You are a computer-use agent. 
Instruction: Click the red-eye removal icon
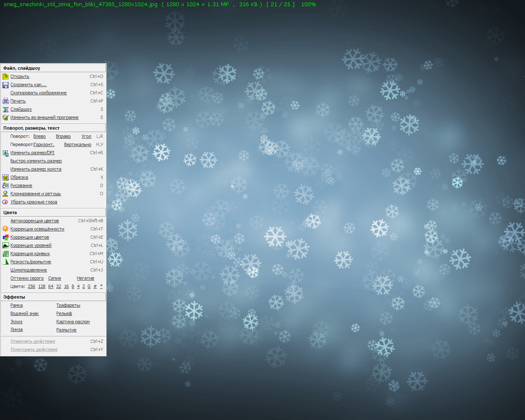[x=5, y=202]
